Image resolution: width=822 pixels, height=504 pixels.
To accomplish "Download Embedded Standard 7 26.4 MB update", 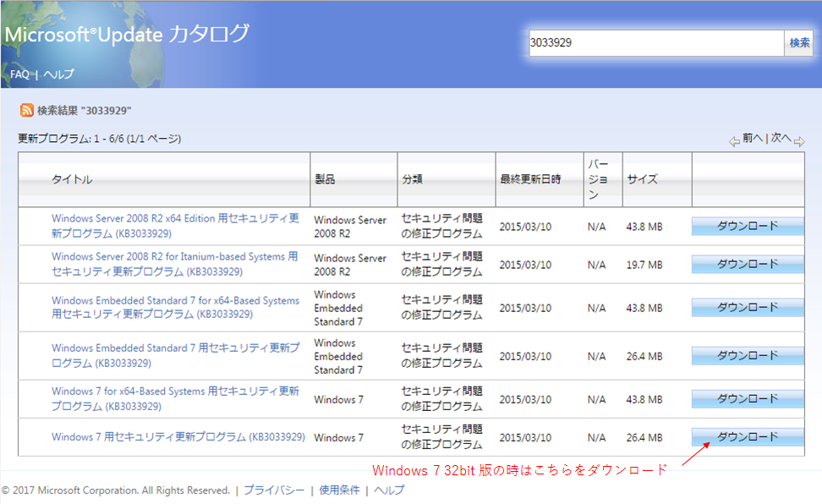I will point(748,355).
